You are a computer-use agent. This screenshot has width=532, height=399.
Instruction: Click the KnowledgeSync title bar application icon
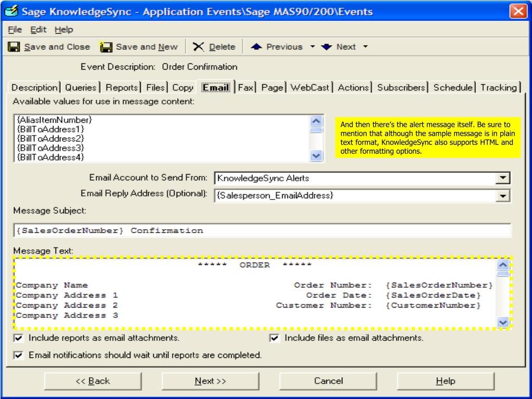[x=11, y=11]
